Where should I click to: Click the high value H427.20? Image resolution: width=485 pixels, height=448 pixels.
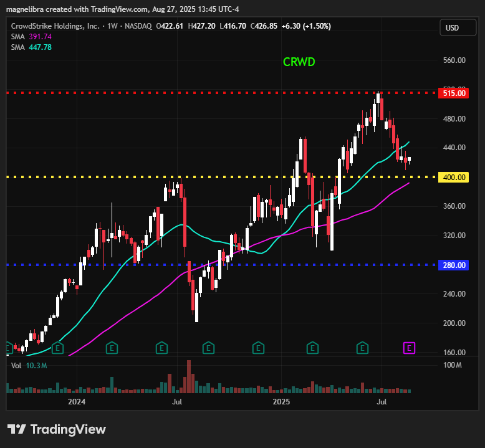pyautogui.click(x=201, y=26)
